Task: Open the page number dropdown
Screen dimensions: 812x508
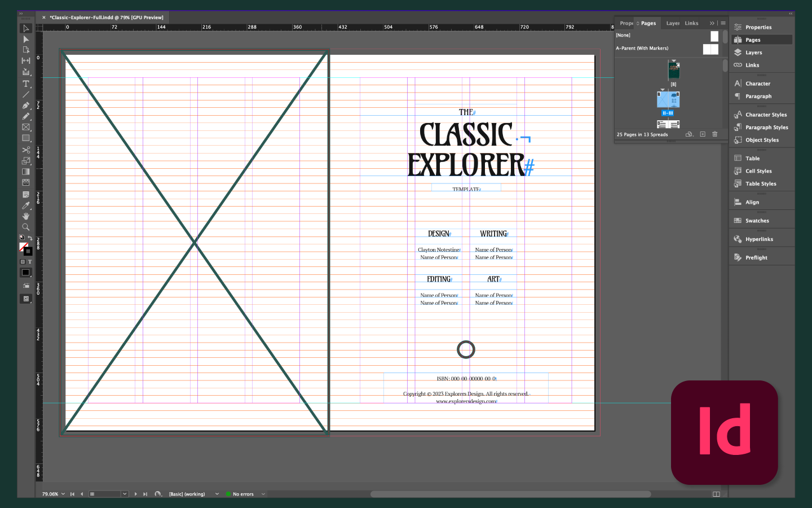Action: (x=125, y=494)
